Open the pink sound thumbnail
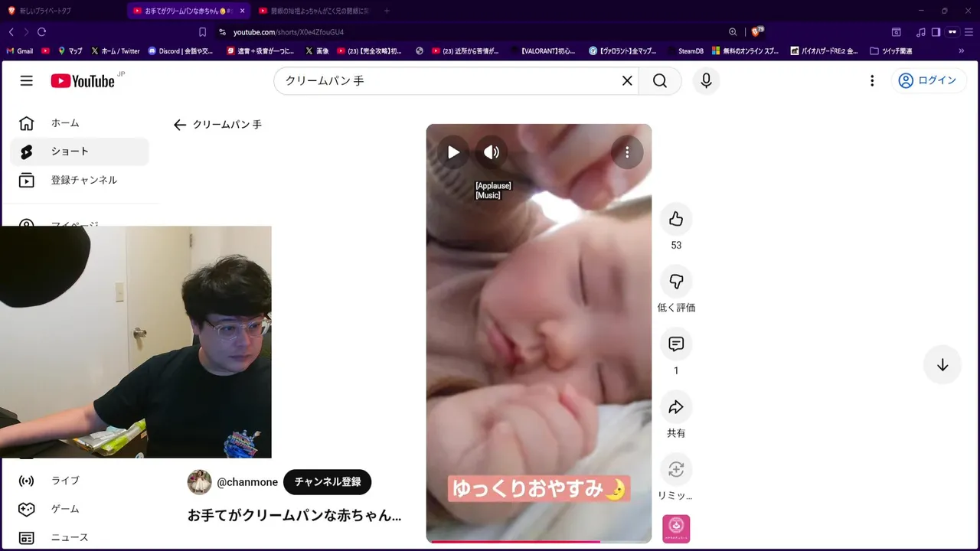This screenshot has width=980, height=551. [x=676, y=529]
